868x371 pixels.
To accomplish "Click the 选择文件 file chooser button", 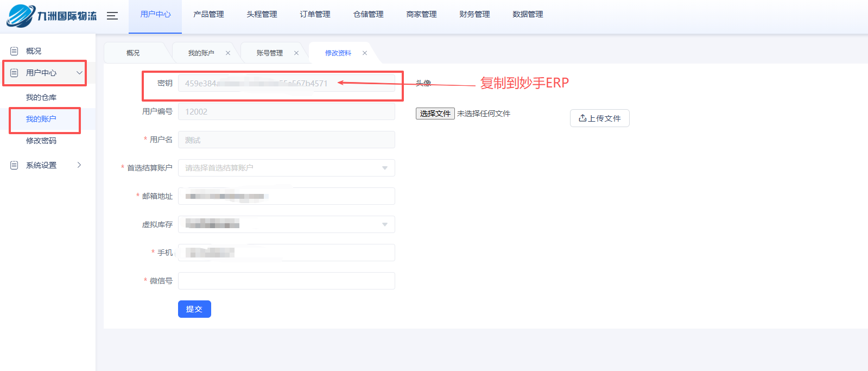I will [435, 114].
